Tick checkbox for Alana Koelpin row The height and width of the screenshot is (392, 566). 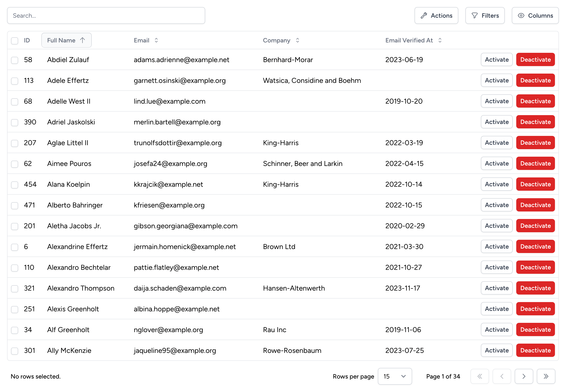[x=15, y=185]
